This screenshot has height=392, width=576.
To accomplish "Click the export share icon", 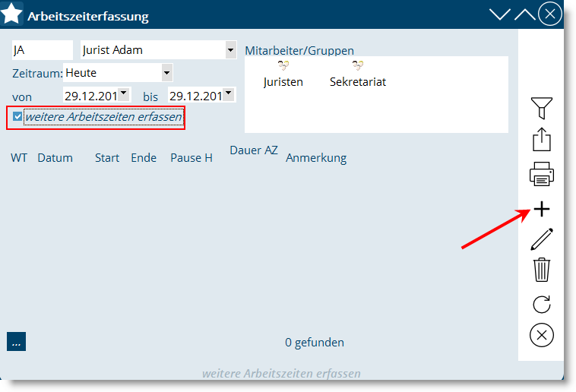I will (x=542, y=139).
